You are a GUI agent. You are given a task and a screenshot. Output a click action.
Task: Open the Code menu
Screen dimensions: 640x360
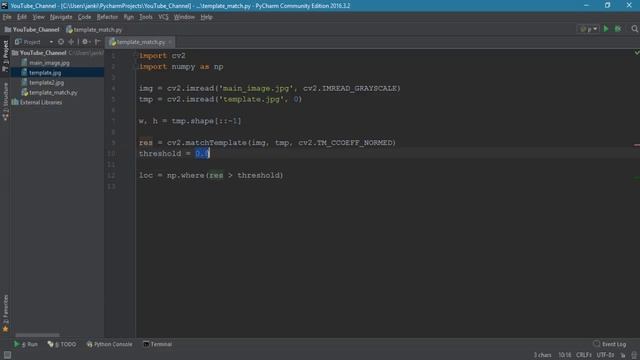click(84, 17)
